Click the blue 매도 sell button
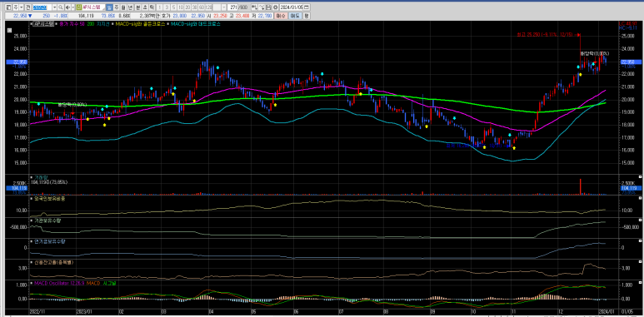The image size is (644, 317). coord(294,16)
